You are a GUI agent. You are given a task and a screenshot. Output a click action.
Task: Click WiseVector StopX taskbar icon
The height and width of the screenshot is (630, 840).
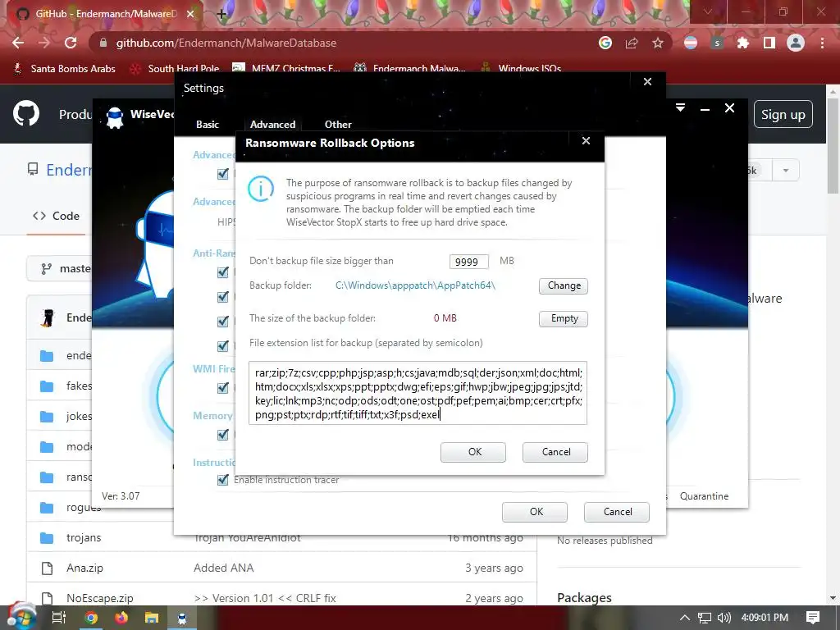[x=182, y=618]
